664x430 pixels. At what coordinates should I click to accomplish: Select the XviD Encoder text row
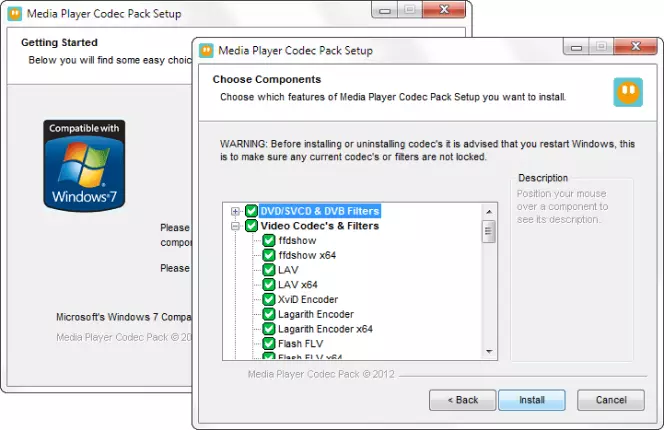click(x=308, y=300)
